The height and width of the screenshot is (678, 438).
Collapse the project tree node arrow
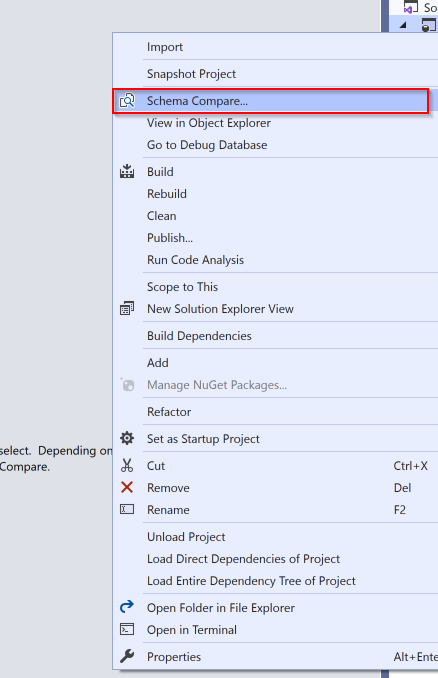point(403,26)
